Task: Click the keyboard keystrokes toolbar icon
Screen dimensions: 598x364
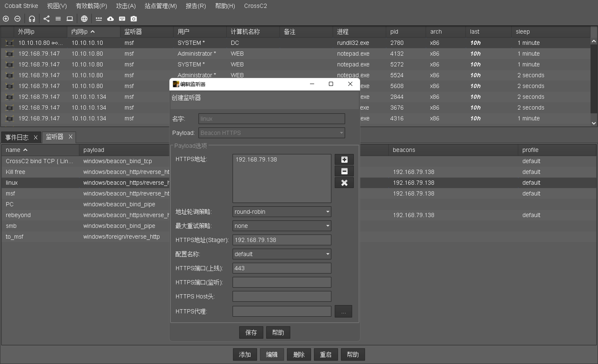Action: pyautogui.click(x=122, y=19)
